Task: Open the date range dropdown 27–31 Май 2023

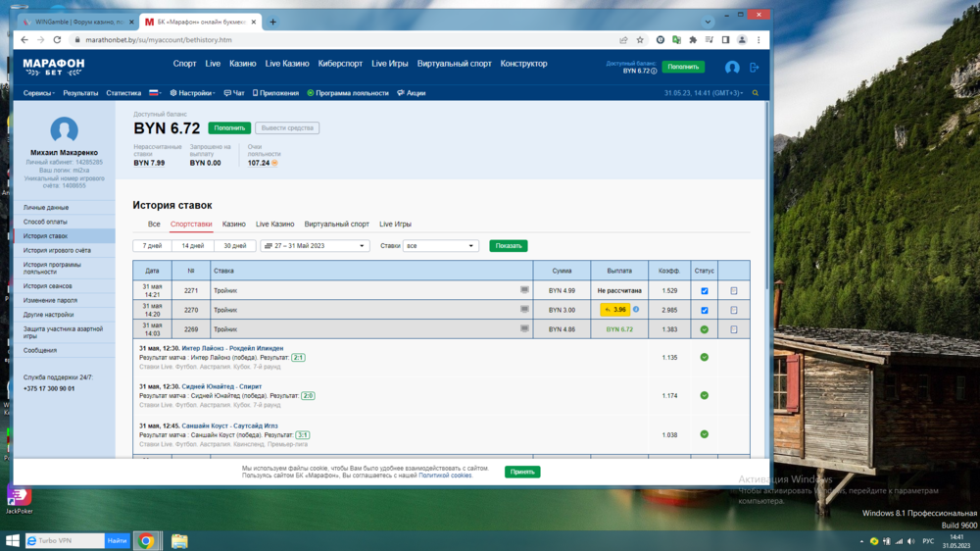Action: coord(315,246)
